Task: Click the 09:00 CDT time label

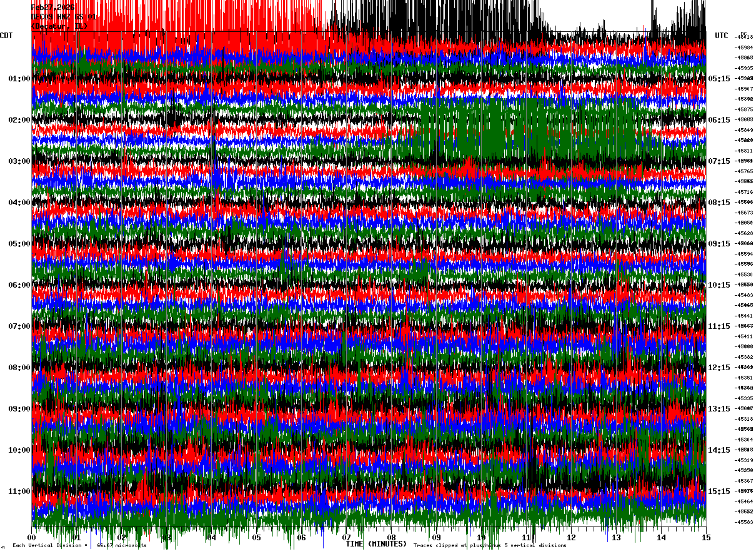Action: (x=19, y=409)
